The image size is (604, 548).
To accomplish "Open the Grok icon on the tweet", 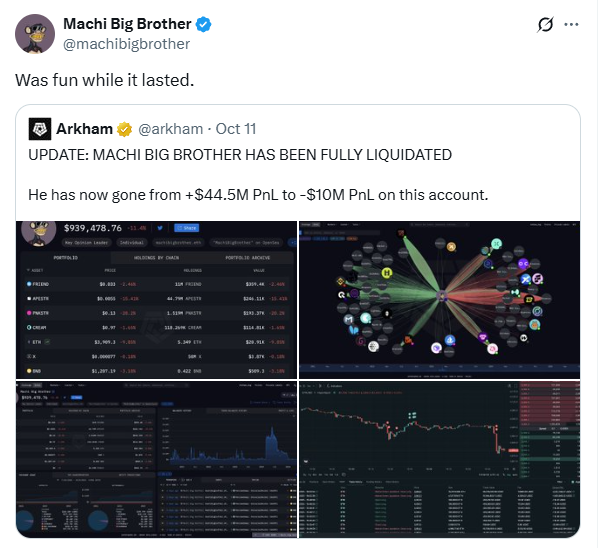I will click(546, 25).
